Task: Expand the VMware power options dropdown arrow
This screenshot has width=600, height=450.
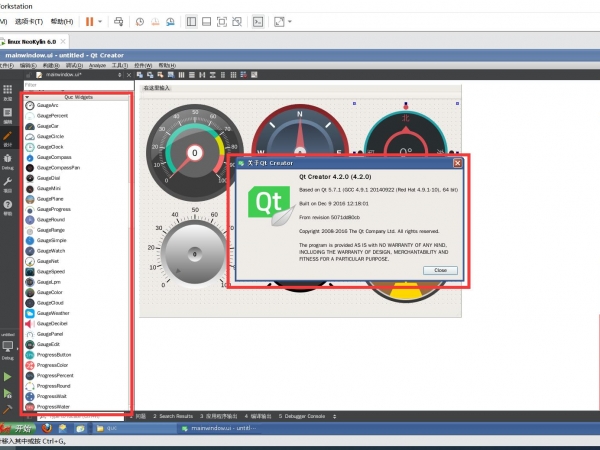Action: click(102, 20)
